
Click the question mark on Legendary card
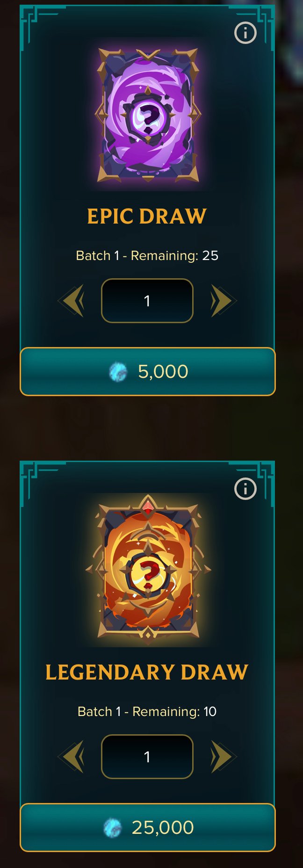148,576
